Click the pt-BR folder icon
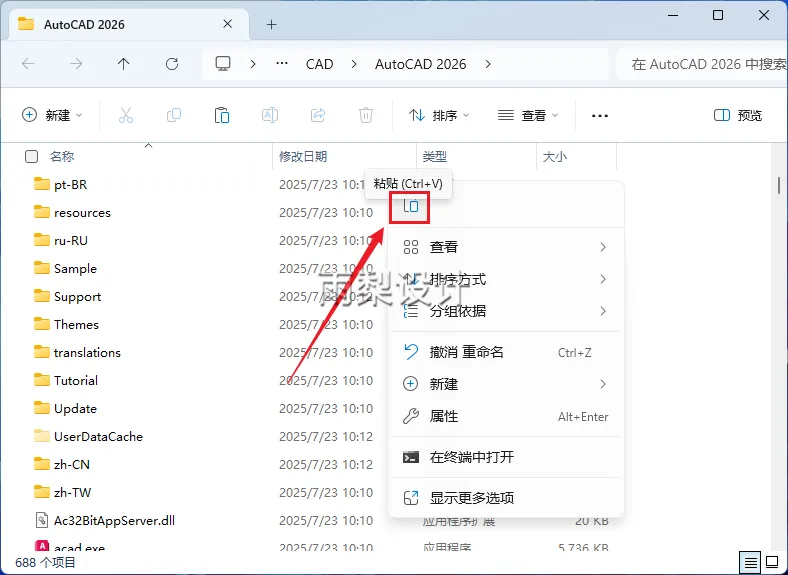Screen dimensions: 788x575 (x=42, y=184)
